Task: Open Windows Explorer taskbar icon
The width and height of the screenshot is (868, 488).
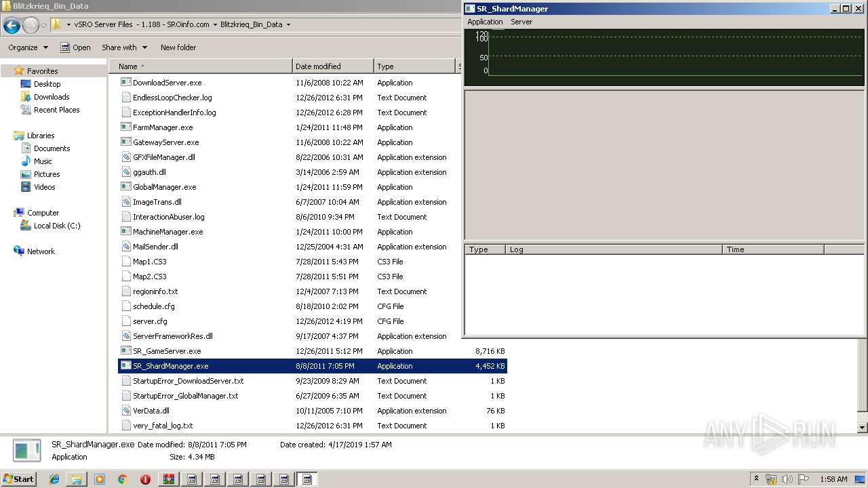Action: [77, 479]
